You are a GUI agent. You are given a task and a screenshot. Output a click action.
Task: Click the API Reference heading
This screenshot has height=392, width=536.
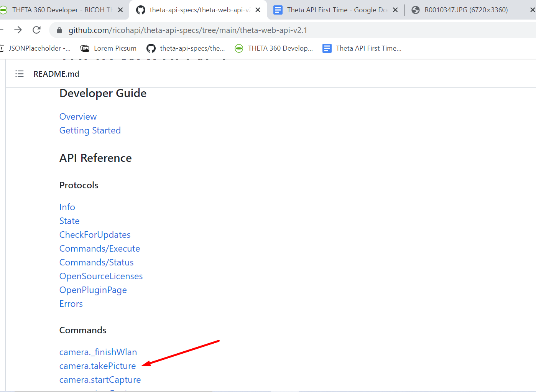coord(95,158)
